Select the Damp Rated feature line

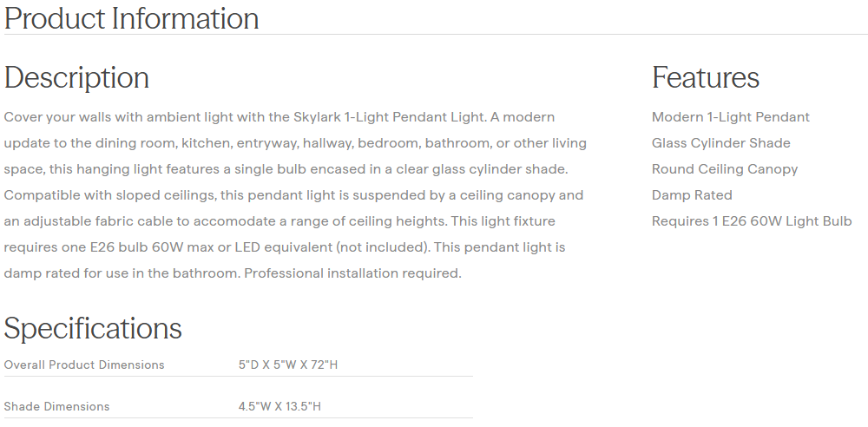click(692, 195)
